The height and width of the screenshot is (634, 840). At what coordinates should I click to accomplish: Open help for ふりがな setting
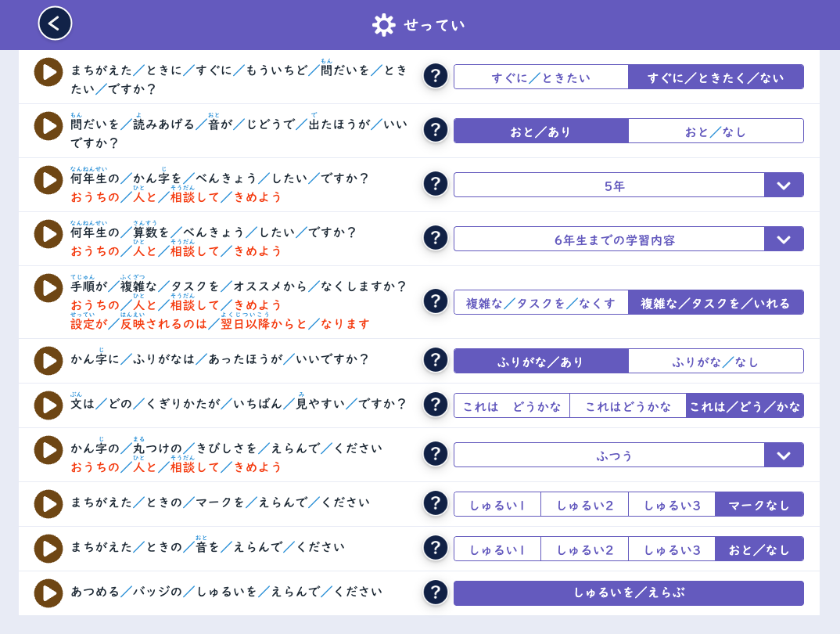click(436, 360)
